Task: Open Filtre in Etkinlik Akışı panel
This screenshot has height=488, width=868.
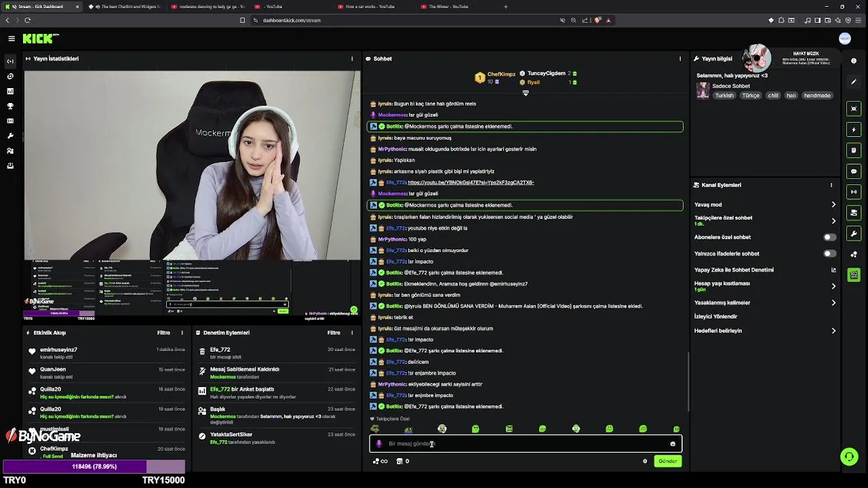Action: 163,333
